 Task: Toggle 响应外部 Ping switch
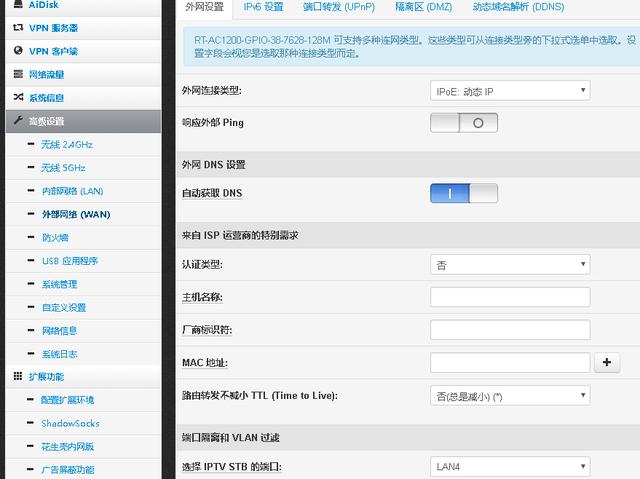pos(464,123)
